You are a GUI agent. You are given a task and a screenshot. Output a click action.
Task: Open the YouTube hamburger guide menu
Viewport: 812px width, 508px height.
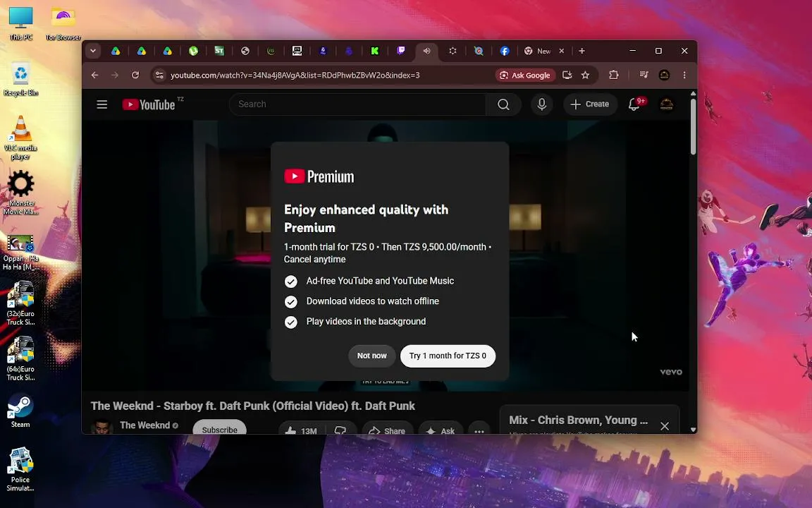point(102,104)
